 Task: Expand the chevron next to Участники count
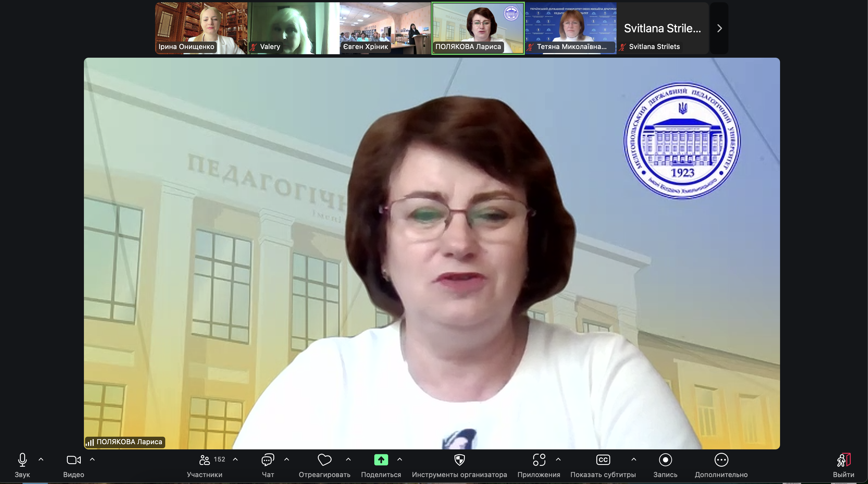click(236, 459)
